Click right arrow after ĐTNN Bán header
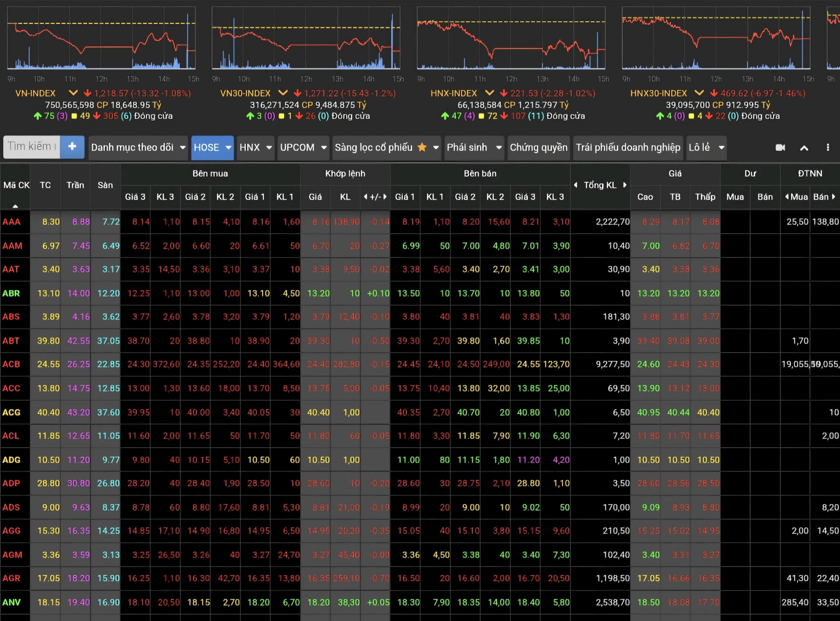Image resolution: width=840 pixels, height=621 pixels. click(833, 196)
